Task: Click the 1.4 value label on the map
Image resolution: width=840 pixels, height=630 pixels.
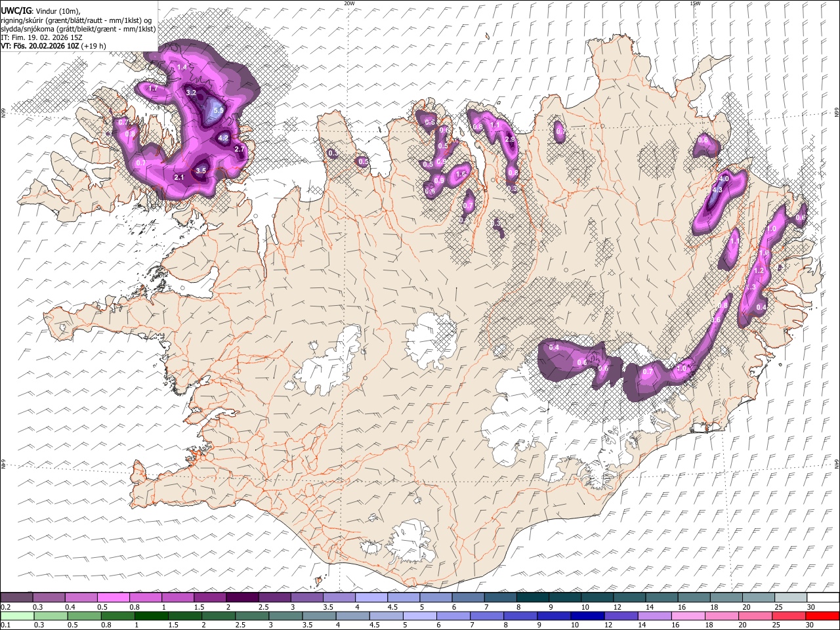Action: [182, 67]
